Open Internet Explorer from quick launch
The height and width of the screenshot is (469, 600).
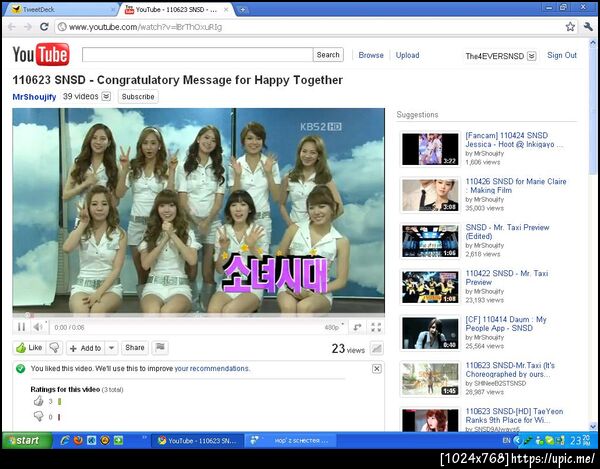[x=65, y=440]
